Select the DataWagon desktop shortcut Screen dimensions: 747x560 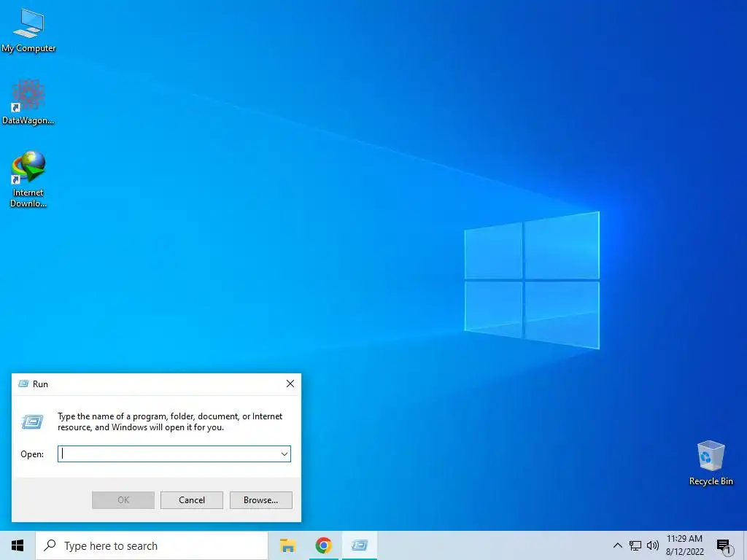tap(28, 102)
